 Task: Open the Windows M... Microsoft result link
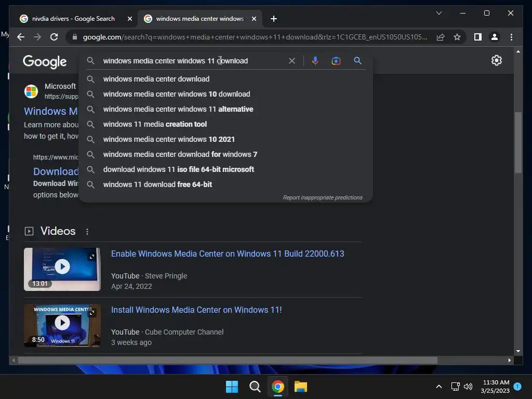[51, 111]
